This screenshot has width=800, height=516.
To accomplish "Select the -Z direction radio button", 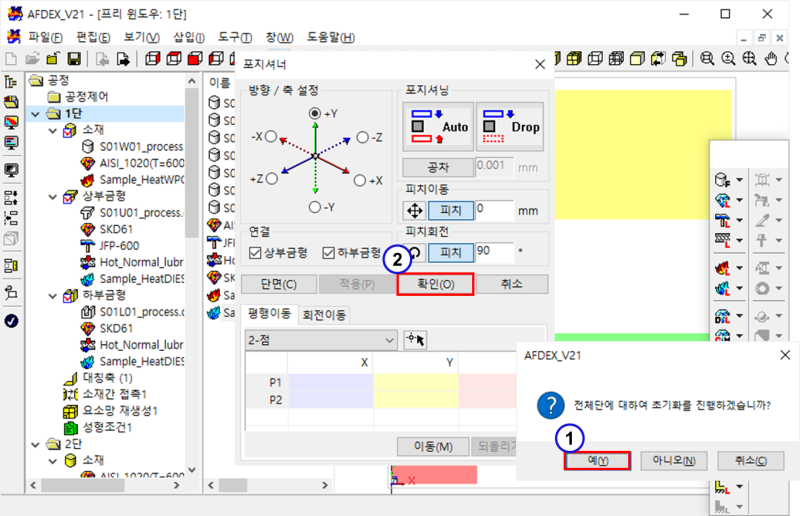I will tap(362, 137).
